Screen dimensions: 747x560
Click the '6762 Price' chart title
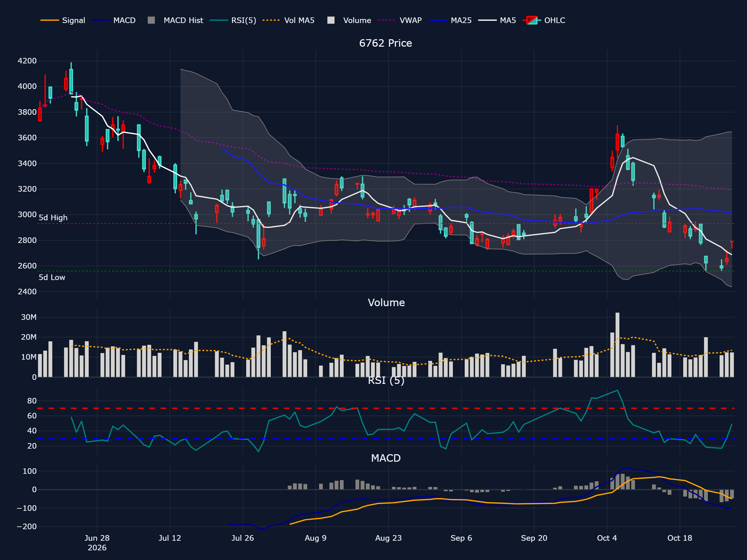tap(386, 43)
